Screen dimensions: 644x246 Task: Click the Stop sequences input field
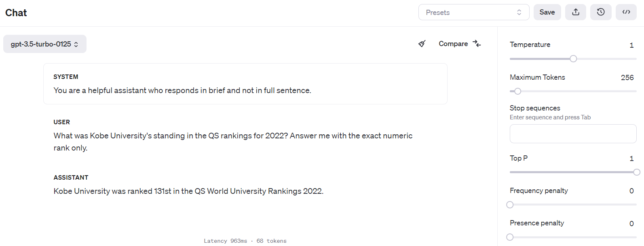point(573,134)
